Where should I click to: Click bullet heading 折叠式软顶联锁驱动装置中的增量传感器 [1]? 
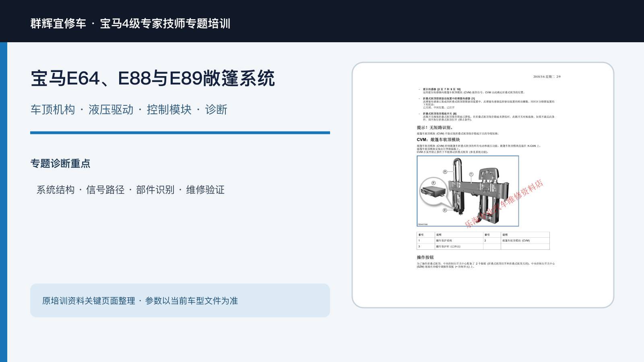tap(449, 99)
